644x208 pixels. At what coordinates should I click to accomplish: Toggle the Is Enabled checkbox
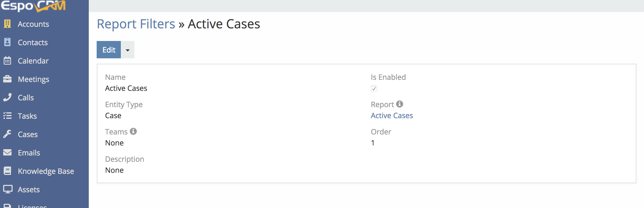(374, 89)
